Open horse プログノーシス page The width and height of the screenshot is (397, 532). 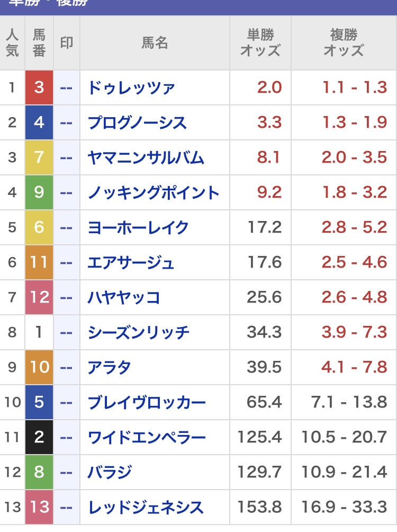(x=137, y=122)
